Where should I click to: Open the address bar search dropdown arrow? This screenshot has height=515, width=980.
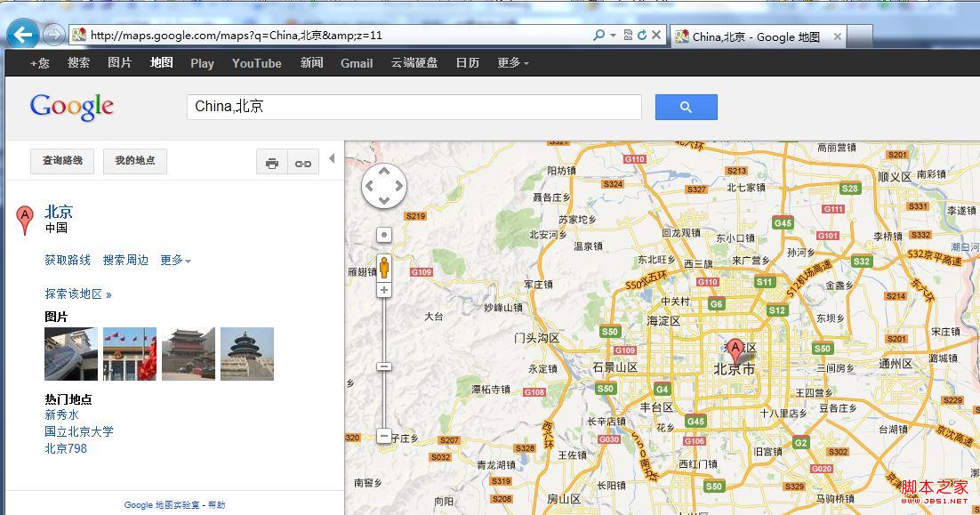pyautogui.click(x=613, y=36)
